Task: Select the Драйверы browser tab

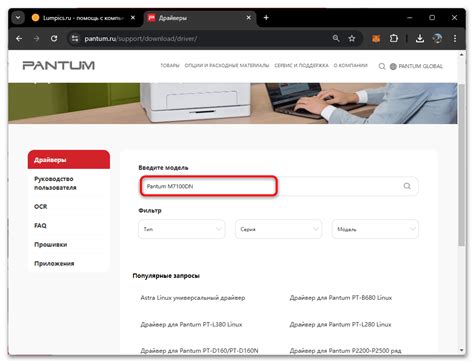Action: pyautogui.click(x=200, y=18)
